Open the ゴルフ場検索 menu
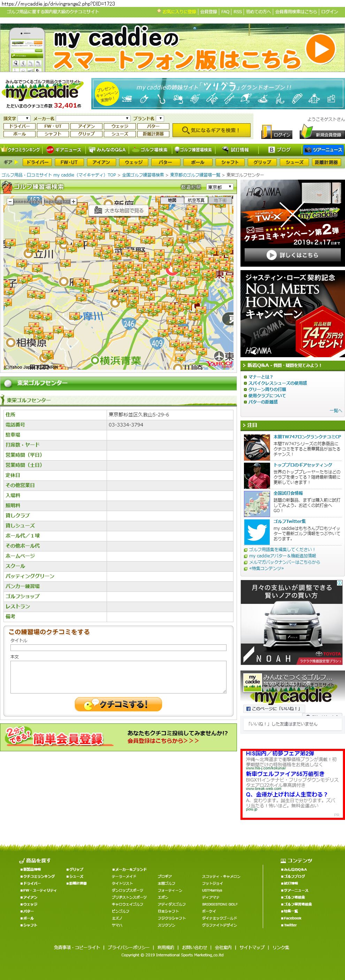 150,150
